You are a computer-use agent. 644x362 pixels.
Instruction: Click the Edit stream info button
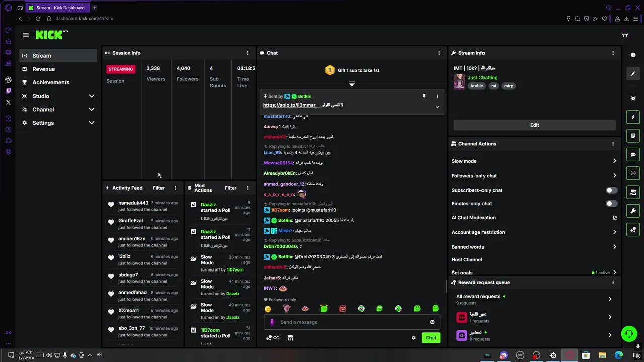pos(534,125)
